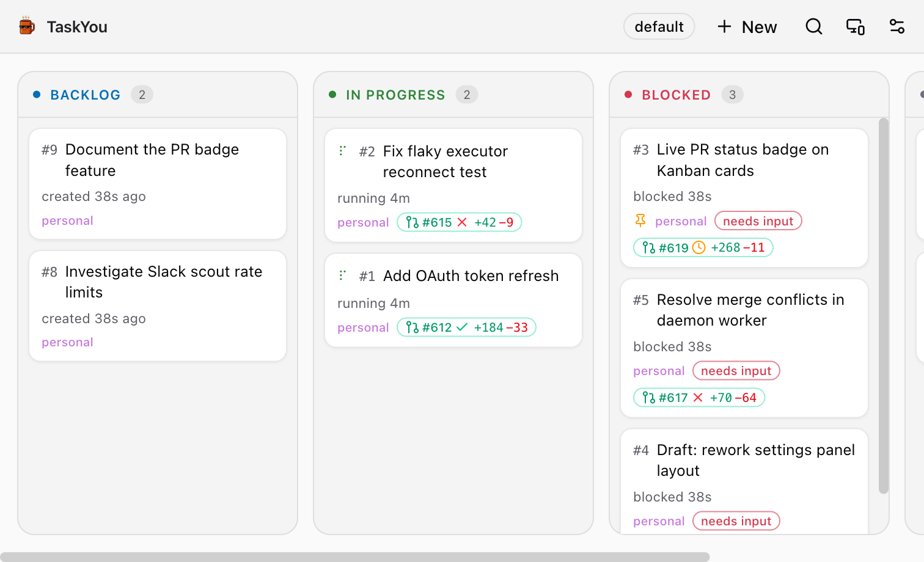
Task: Open task #8 Investigate Slack scout rate limits
Action: (158, 305)
